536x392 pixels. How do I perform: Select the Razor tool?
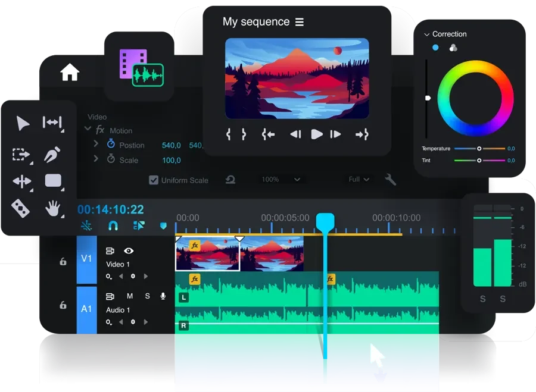(20, 208)
